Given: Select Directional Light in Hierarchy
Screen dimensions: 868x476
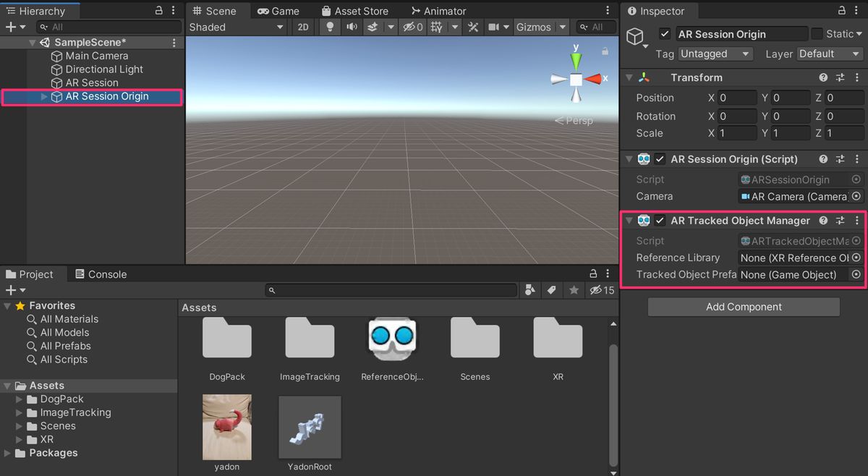Looking at the screenshot, I should [x=104, y=69].
